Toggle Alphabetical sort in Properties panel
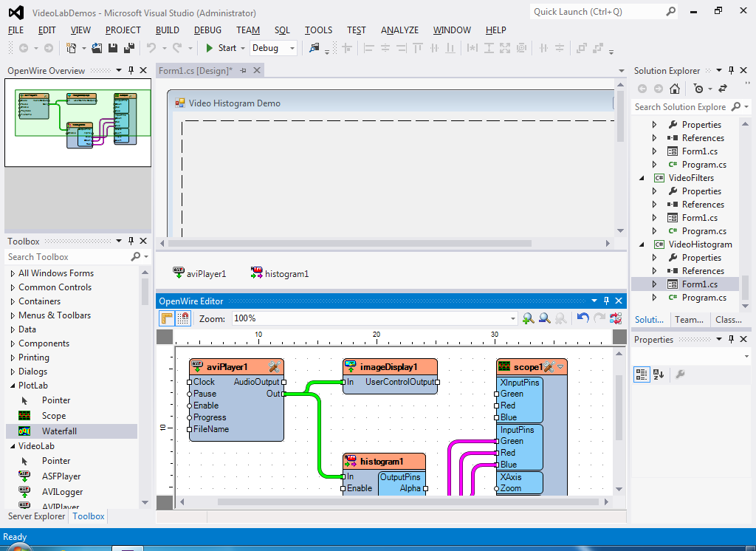The image size is (756, 551). [x=658, y=374]
